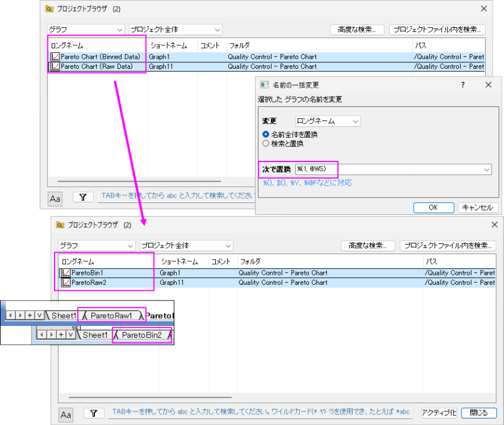Screen dimensions: 504x425
Task: Click the horizontal scrollbar in lower browser
Action: [x=150, y=397]
